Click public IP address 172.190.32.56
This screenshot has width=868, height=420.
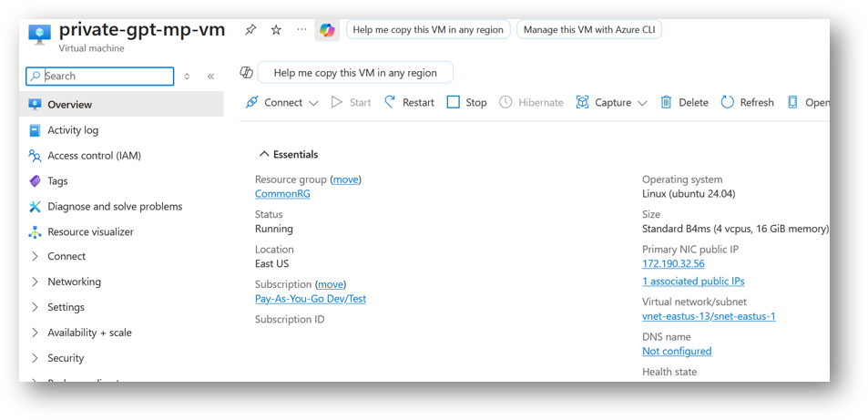pyautogui.click(x=673, y=264)
